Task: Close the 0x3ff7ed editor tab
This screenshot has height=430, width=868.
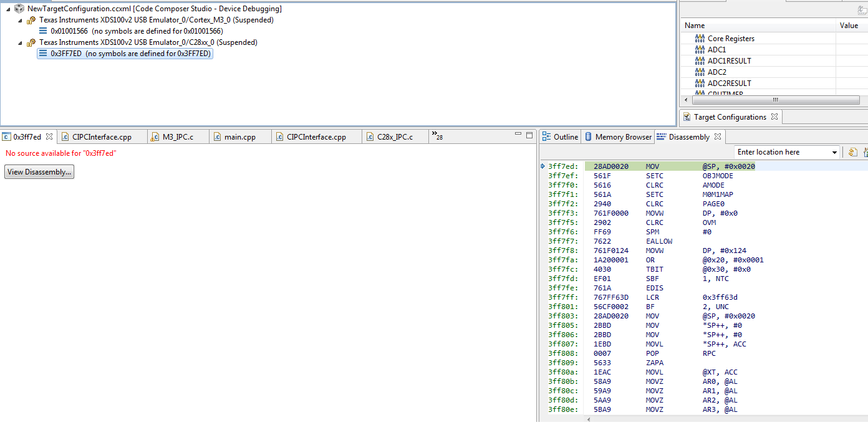Action: 49,136
